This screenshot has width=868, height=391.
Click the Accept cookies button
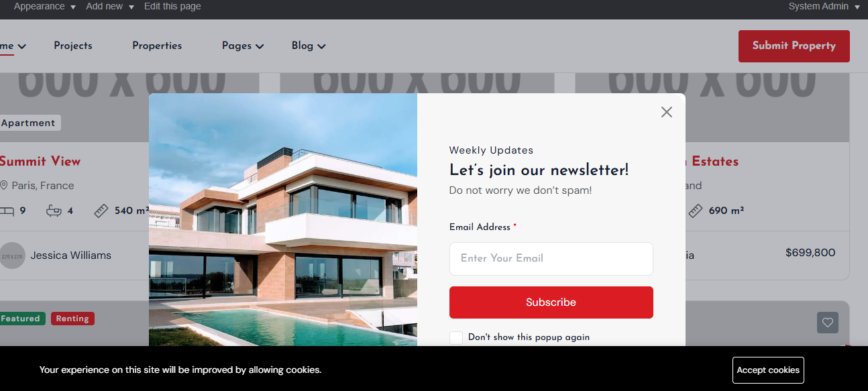point(768,370)
